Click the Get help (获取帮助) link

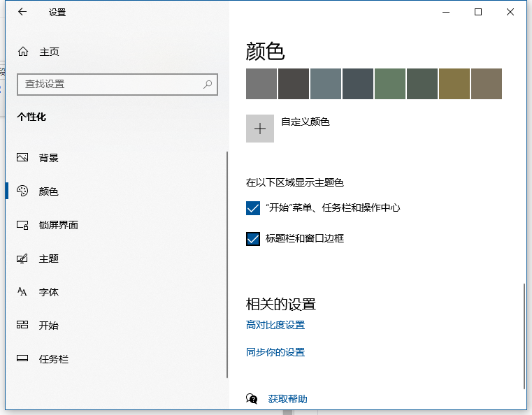click(287, 399)
